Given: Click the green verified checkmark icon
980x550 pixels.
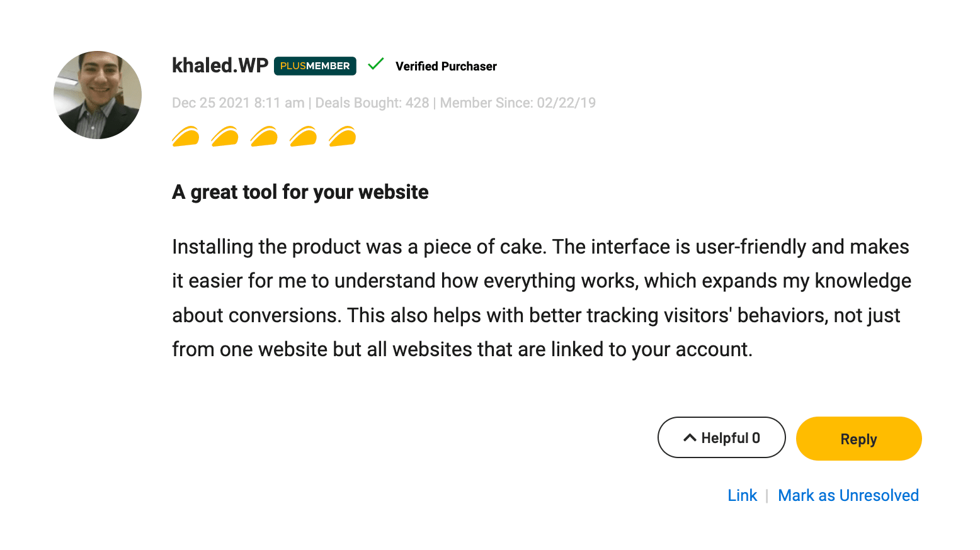Looking at the screenshot, I should pos(376,64).
